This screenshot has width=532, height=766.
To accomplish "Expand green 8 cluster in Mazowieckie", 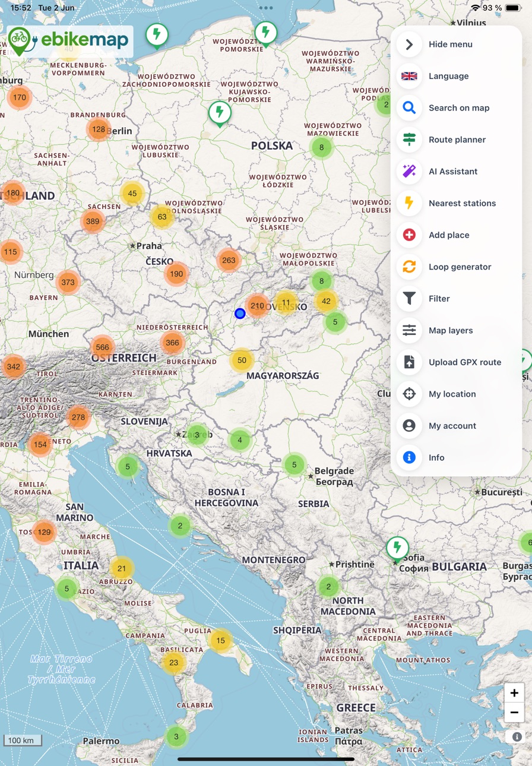I will click(322, 147).
